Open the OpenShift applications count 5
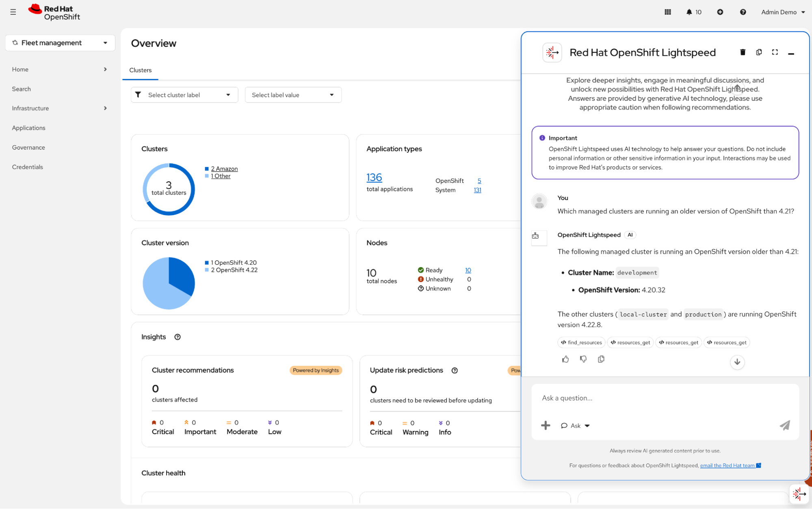This screenshot has height=509, width=812. [479, 181]
